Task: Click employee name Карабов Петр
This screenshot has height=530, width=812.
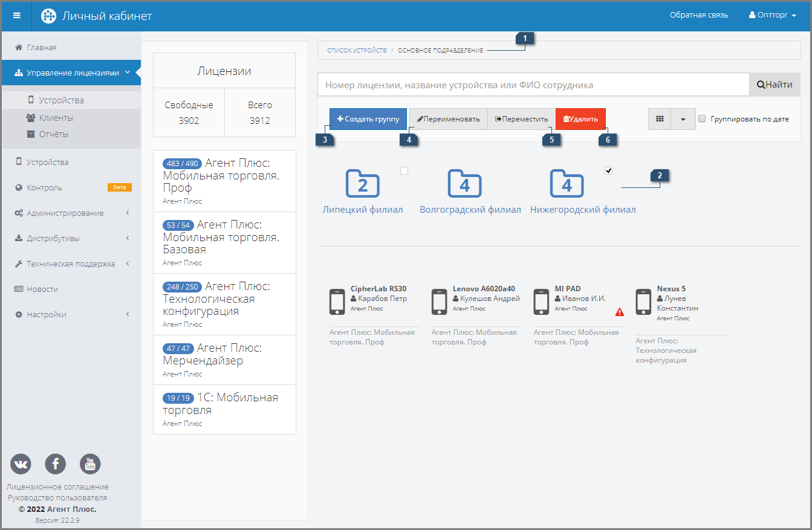Action: point(383,299)
